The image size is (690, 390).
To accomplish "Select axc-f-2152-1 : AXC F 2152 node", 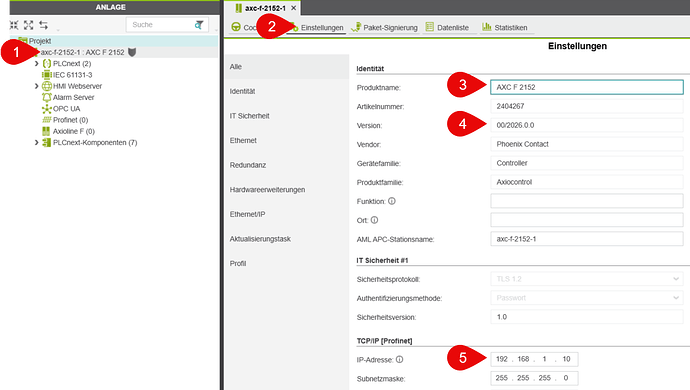I will 83,52.
